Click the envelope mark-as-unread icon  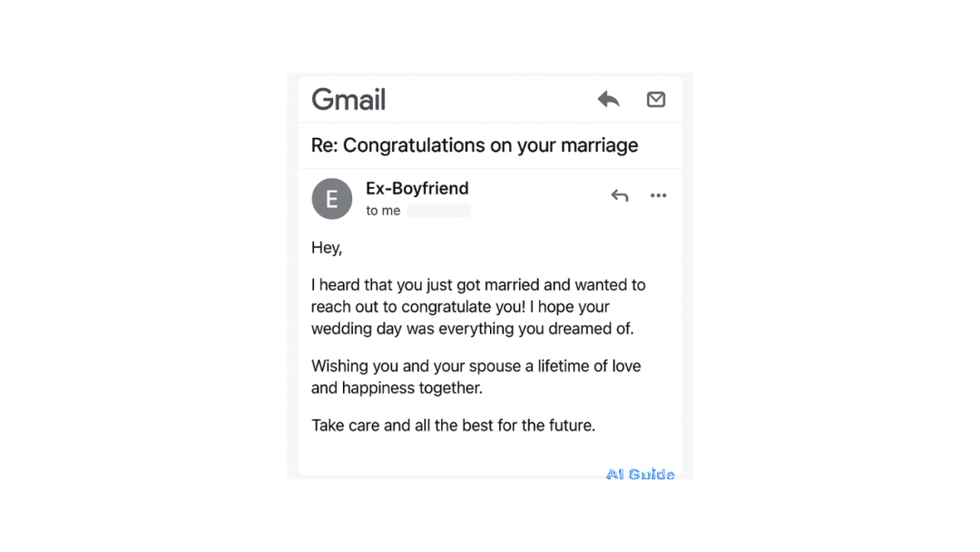656,99
